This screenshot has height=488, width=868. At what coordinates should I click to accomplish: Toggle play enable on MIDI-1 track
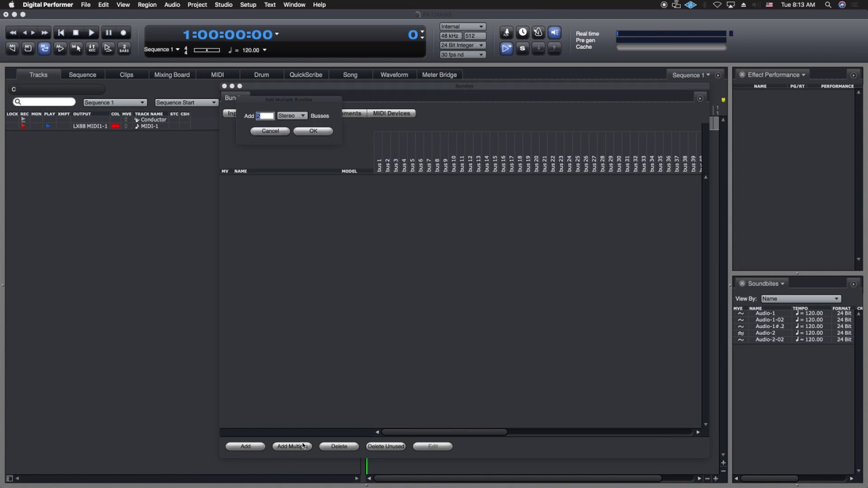(47, 126)
